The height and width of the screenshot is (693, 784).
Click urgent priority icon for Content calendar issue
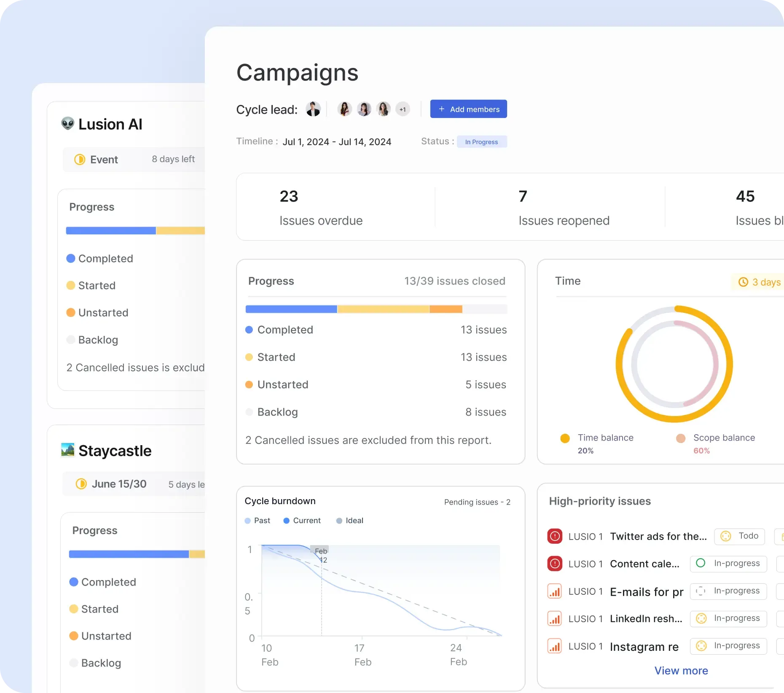(x=555, y=564)
